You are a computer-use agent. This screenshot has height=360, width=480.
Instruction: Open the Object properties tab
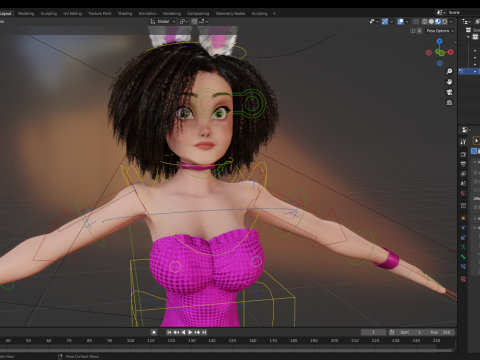tap(463, 218)
